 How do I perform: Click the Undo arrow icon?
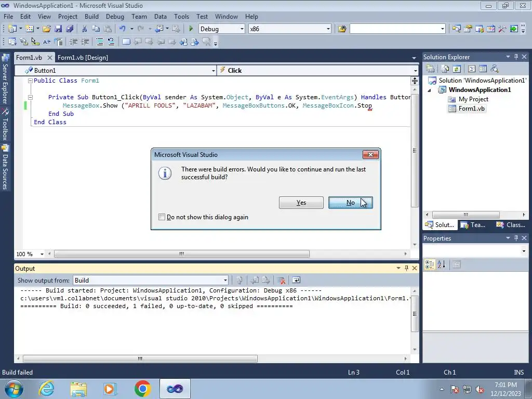pos(123,29)
